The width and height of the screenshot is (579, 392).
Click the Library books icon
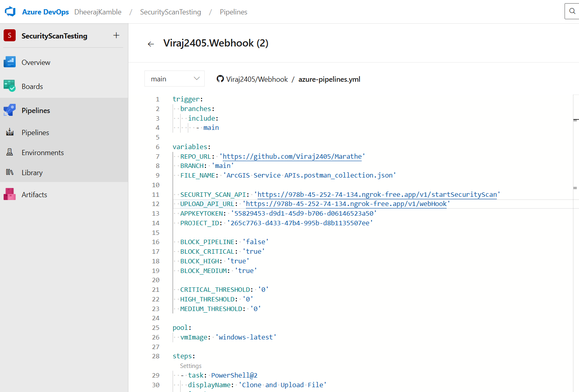tap(10, 172)
